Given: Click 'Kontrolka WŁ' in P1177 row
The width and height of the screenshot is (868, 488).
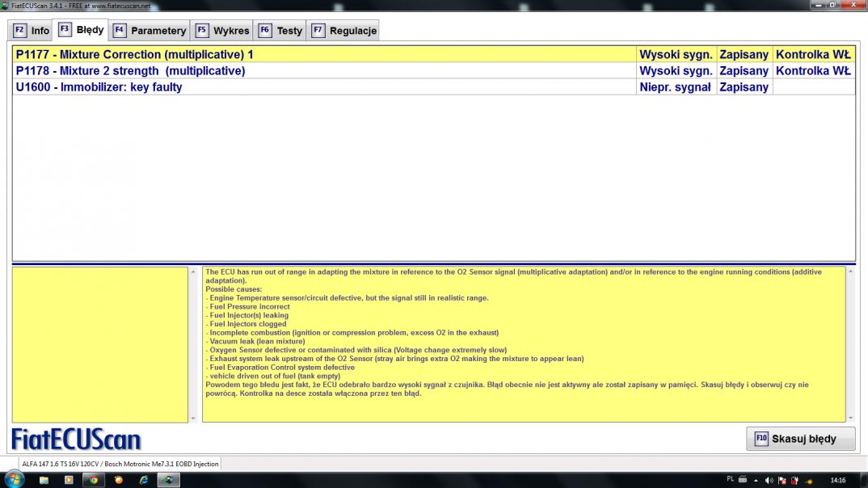Looking at the screenshot, I should tap(813, 54).
